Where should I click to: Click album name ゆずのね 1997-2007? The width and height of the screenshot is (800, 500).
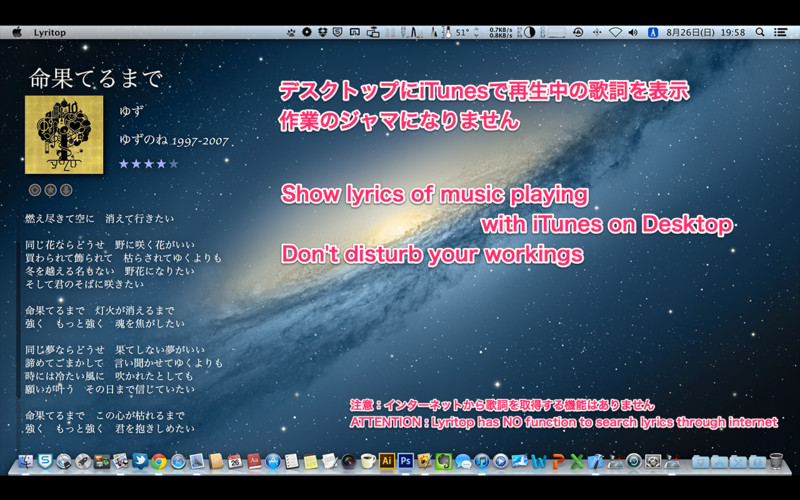tap(173, 140)
